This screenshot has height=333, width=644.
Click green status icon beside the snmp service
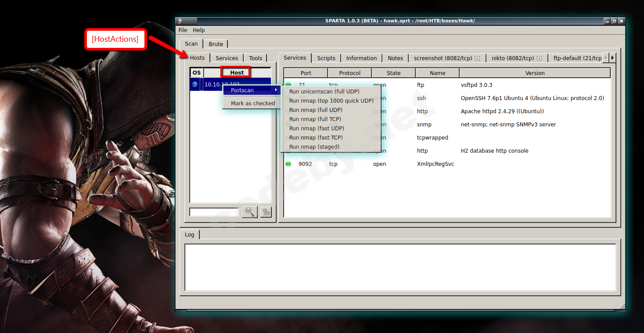tap(288, 124)
